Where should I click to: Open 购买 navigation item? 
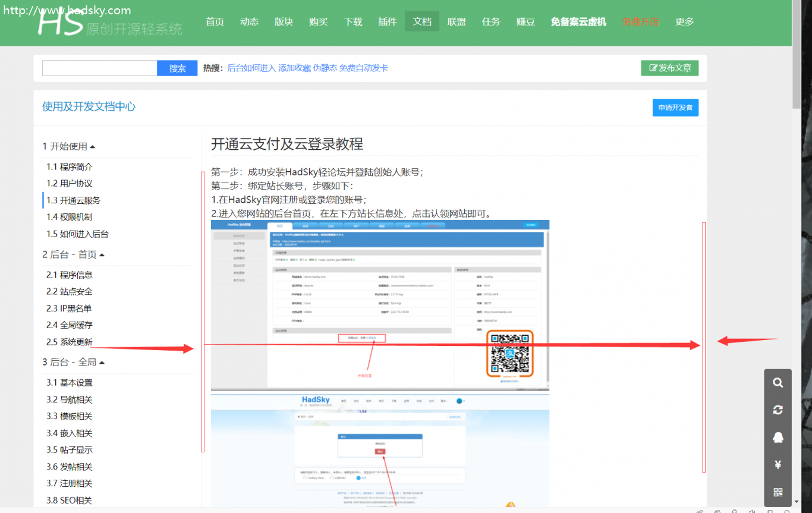[x=318, y=21]
